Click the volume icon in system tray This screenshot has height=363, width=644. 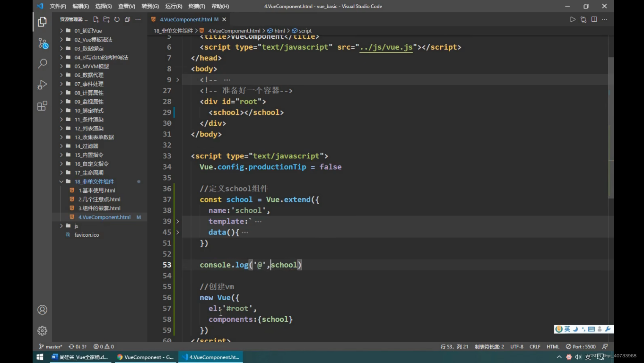(x=578, y=357)
